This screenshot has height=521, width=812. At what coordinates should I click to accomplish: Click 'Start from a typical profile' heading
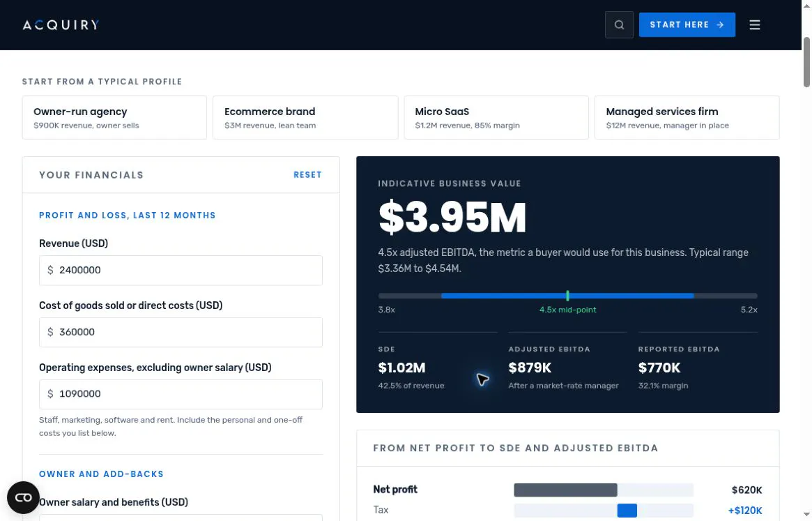point(102,82)
